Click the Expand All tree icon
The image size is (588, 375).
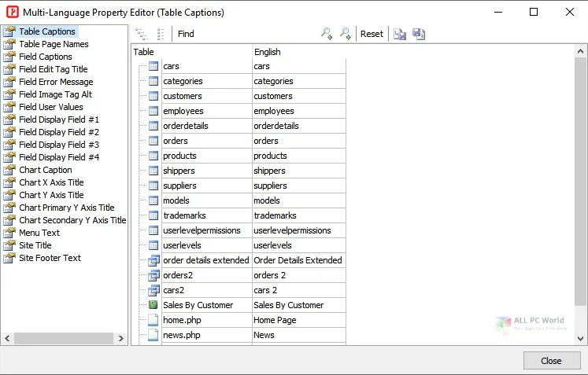(x=142, y=34)
